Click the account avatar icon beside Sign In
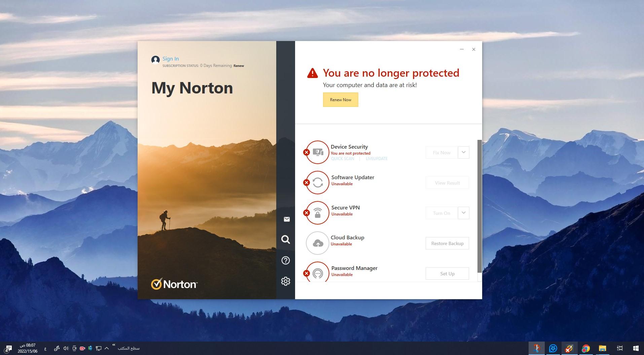Image resolution: width=644 pixels, height=355 pixels. pyautogui.click(x=155, y=60)
